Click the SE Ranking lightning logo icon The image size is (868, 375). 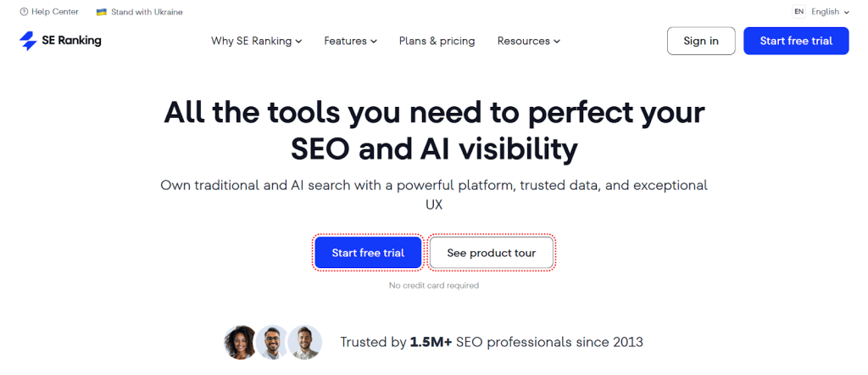coord(29,41)
